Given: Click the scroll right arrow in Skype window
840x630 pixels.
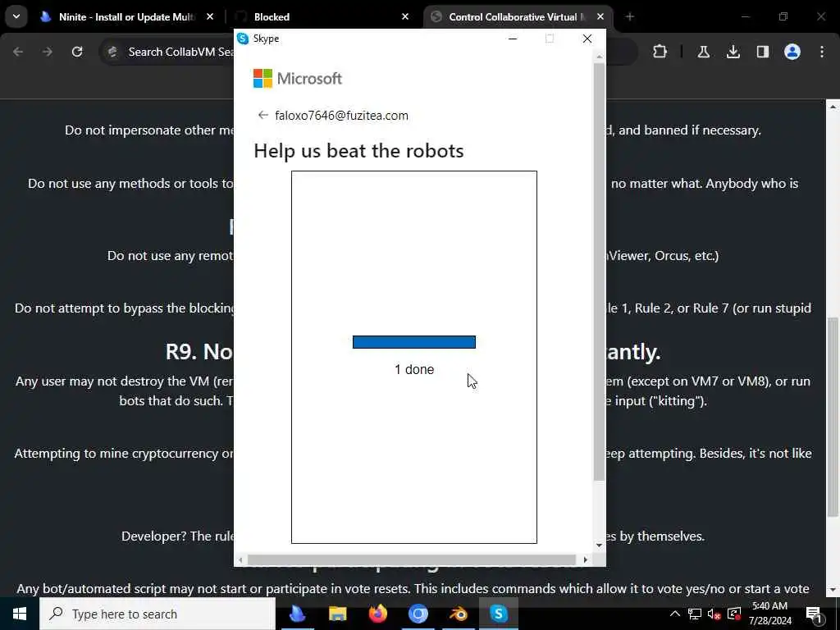Looking at the screenshot, I should (x=585, y=559).
